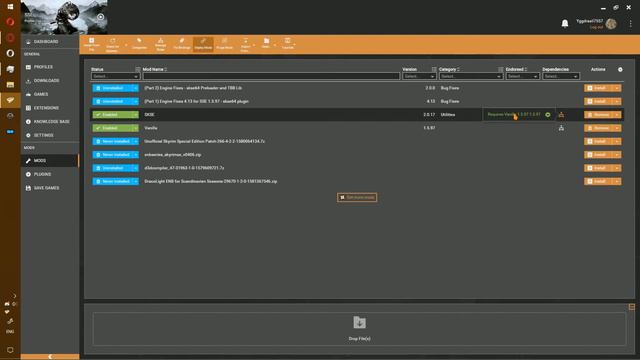Sort by the Category column header
The height and width of the screenshot is (360, 640).
(448, 69)
